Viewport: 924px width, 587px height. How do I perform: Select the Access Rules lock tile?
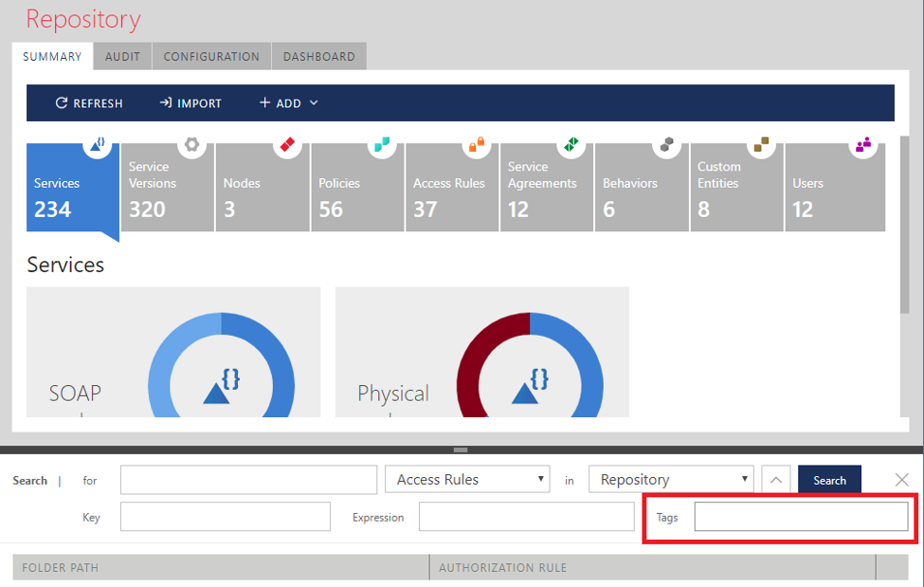(x=452, y=187)
